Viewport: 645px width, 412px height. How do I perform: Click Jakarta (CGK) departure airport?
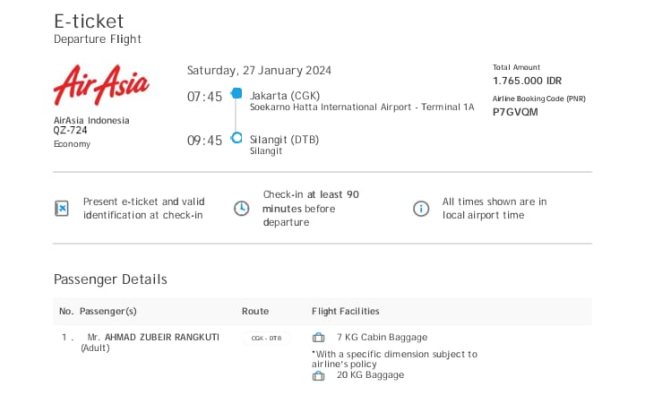(x=285, y=96)
